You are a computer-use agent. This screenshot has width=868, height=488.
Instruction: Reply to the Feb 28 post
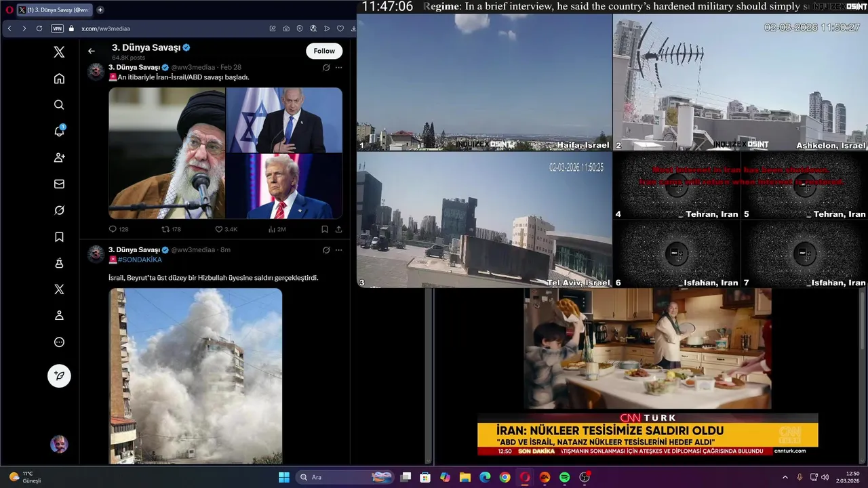119,229
